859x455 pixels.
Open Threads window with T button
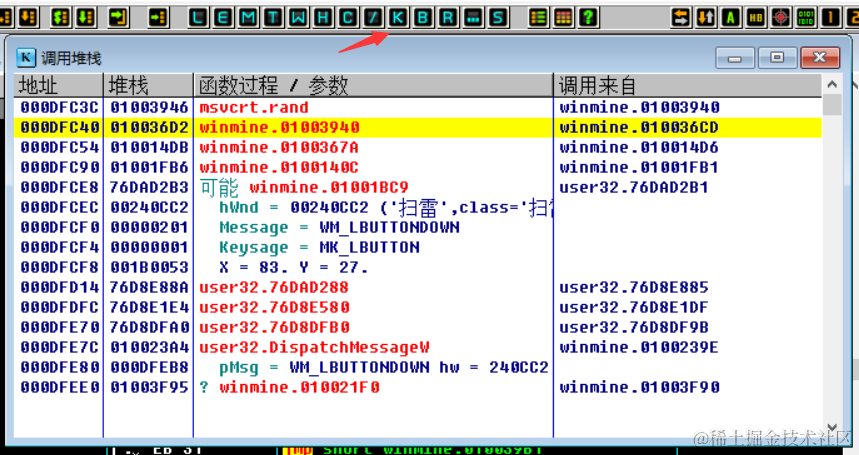coord(273,18)
